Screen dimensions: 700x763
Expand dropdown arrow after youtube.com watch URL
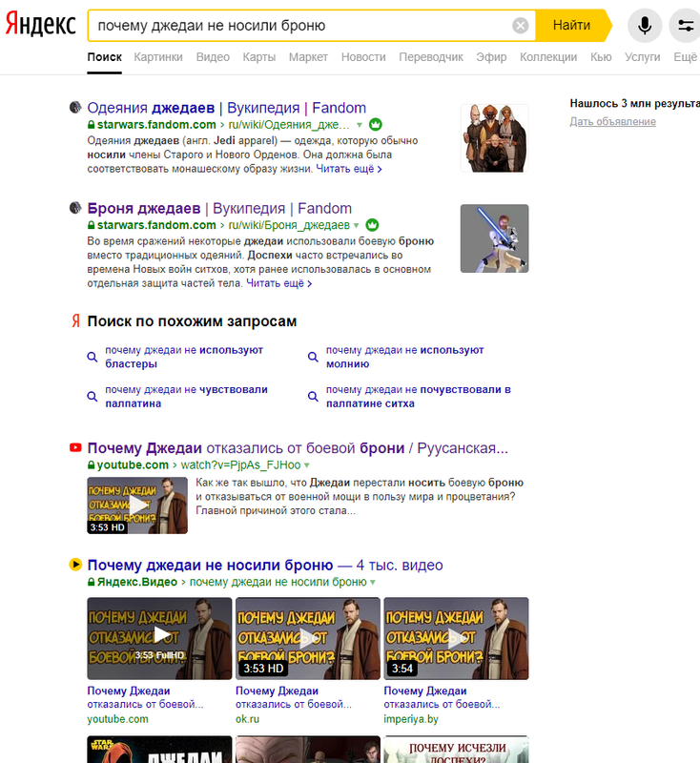tap(306, 465)
